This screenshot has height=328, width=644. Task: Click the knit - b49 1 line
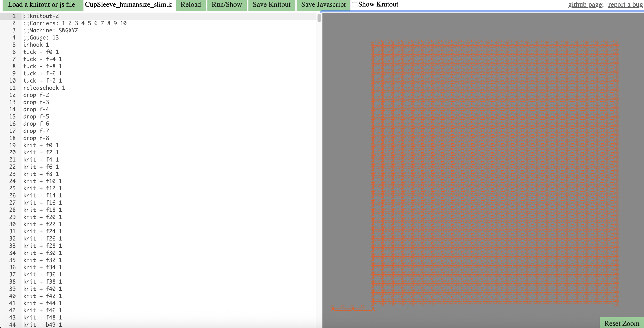point(43,324)
